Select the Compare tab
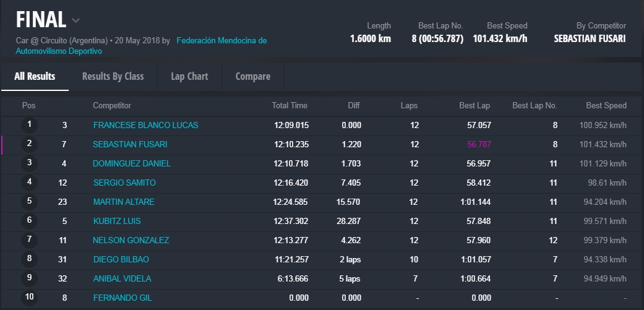Screen dimensions: 644x310 point(252,77)
